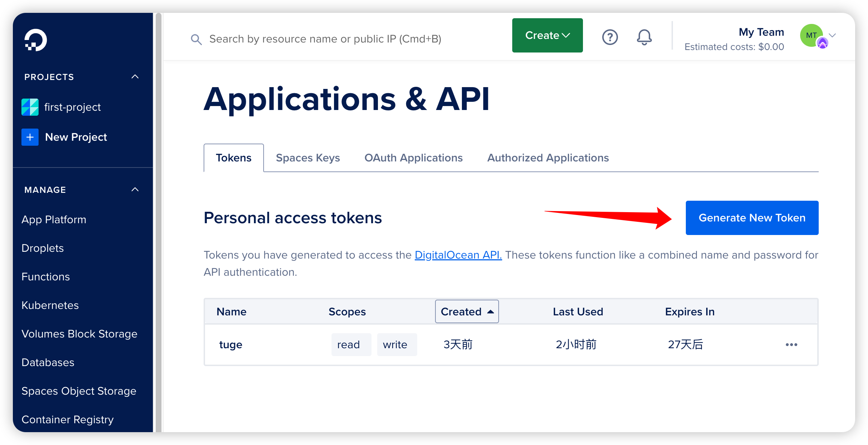The width and height of the screenshot is (868, 445).
Task: Click the read scope badge
Action: click(351, 345)
